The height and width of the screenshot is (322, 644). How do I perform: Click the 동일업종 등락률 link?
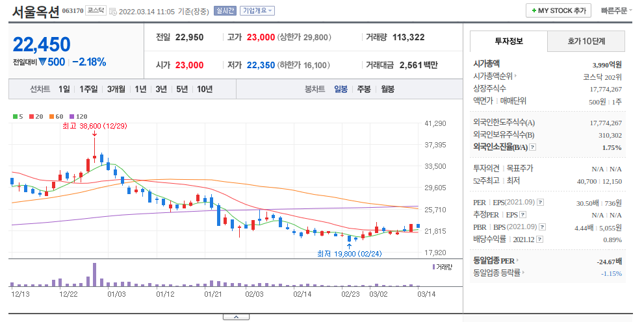[498, 273]
